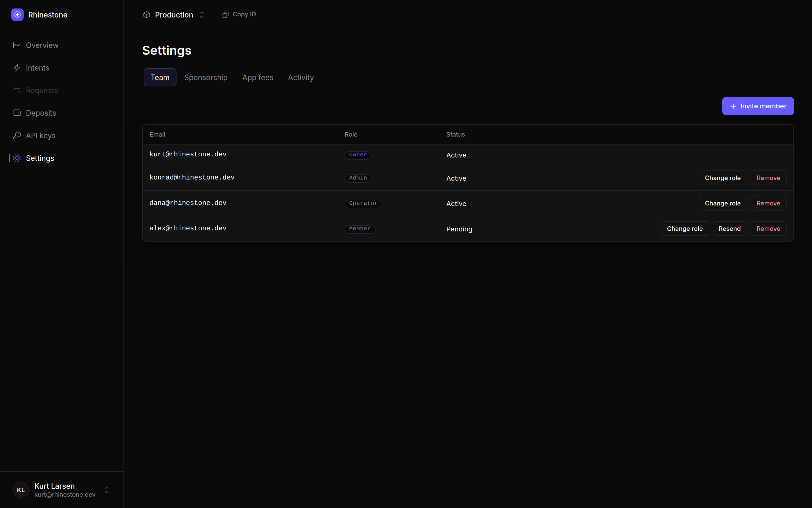Remove dana@rhinestone.dev from the team
Image resolution: width=812 pixels, height=508 pixels.
(768, 203)
